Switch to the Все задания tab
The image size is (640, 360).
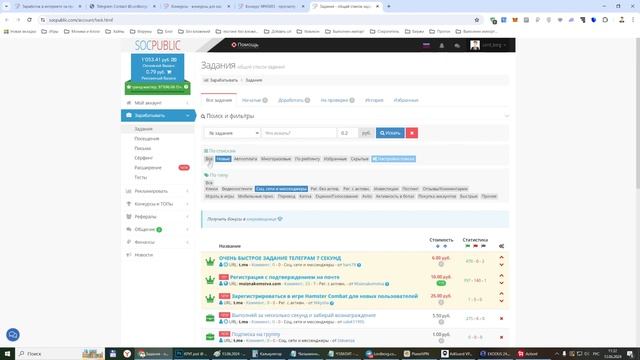pyautogui.click(x=219, y=100)
